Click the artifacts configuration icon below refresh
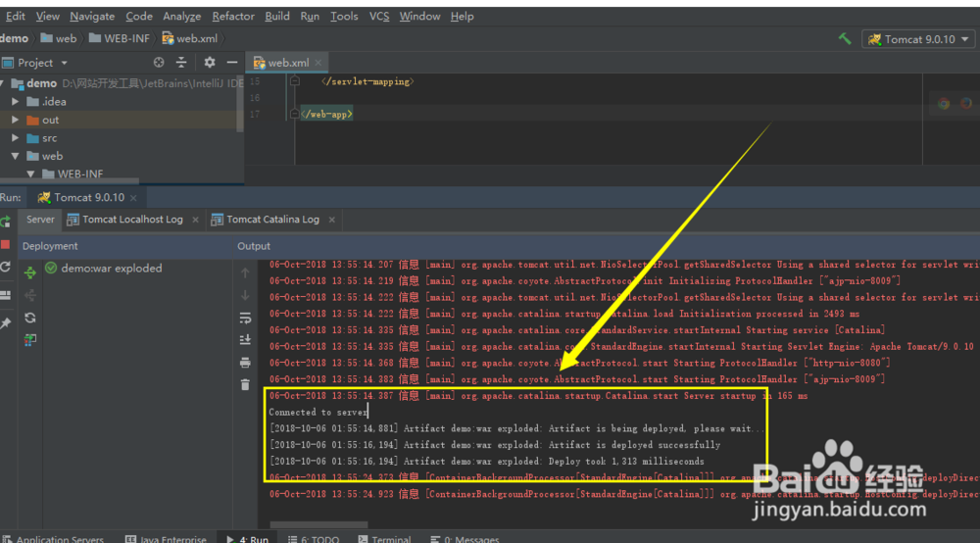This screenshot has width=980, height=543. (30, 340)
